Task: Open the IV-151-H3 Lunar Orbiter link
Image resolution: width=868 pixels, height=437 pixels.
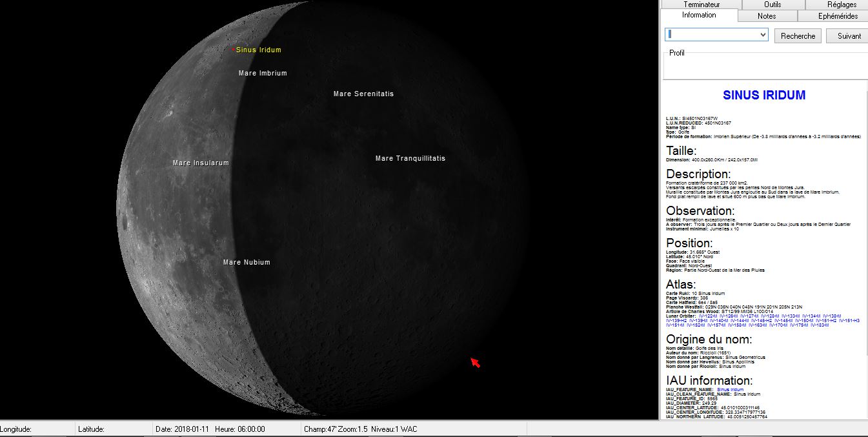Action: [x=849, y=321]
